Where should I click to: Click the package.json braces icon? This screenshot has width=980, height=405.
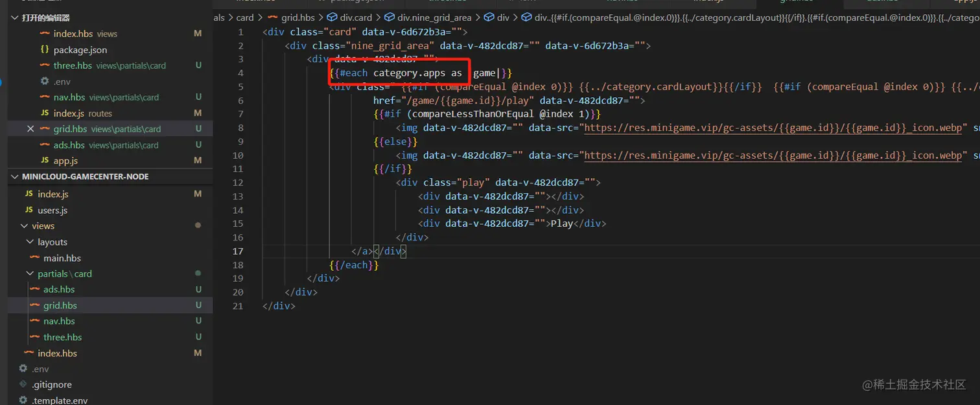pos(45,49)
